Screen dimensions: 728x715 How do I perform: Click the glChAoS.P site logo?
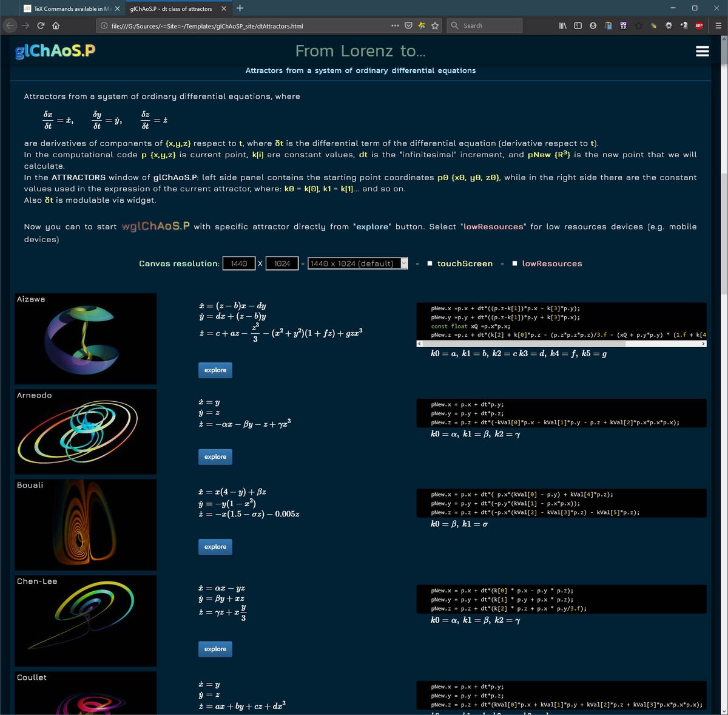click(x=55, y=51)
